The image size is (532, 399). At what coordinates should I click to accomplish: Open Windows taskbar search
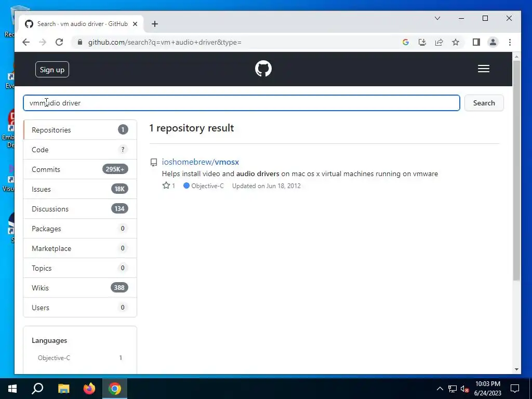[x=37, y=389]
